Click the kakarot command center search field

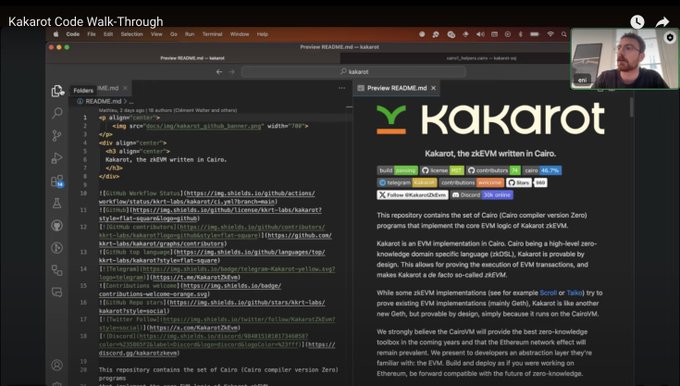click(x=354, y=72)
